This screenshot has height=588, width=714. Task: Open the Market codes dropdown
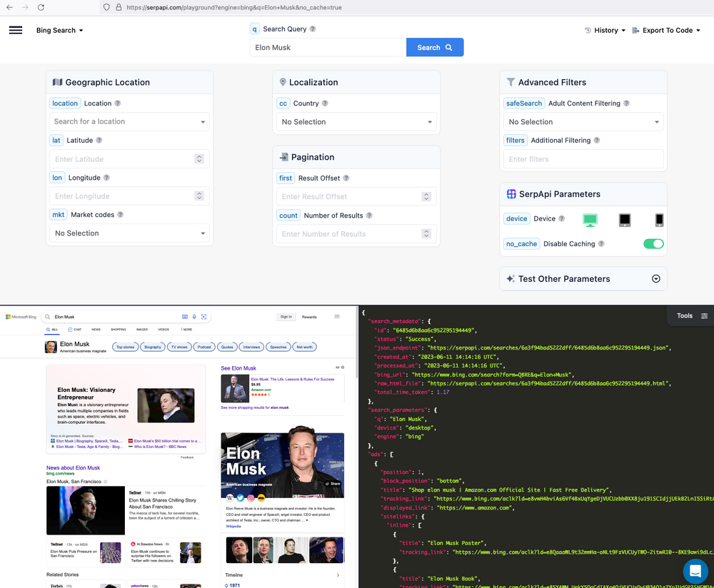129,233
